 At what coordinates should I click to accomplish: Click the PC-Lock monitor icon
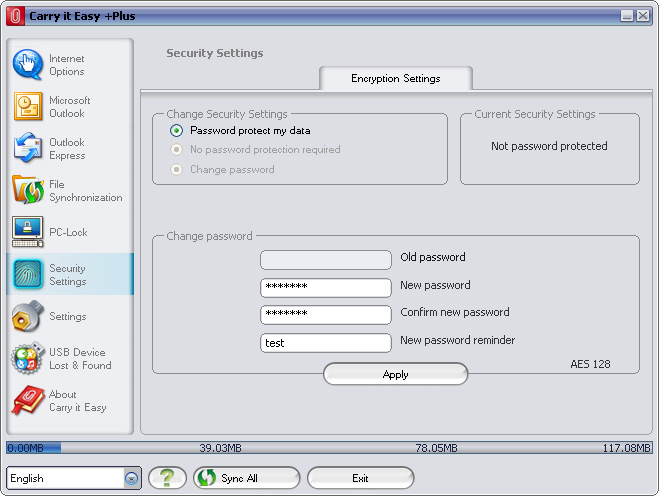point(28,232)
